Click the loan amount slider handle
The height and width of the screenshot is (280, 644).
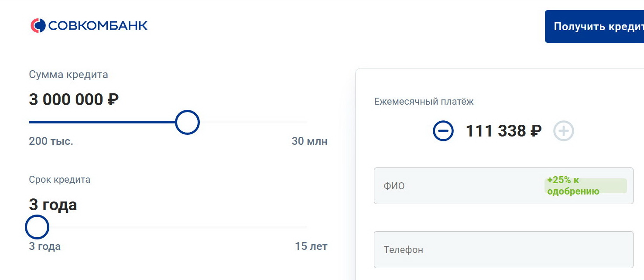pos(187,123)
